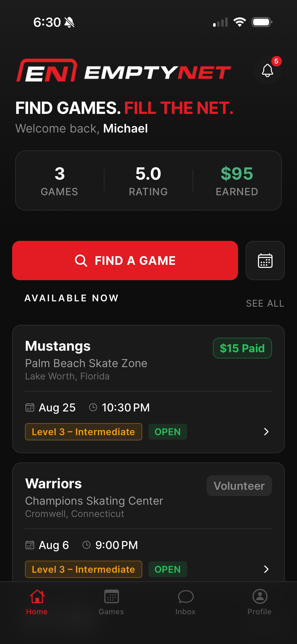
Task: Tap the FIND A GAME button
Action: 125,261
